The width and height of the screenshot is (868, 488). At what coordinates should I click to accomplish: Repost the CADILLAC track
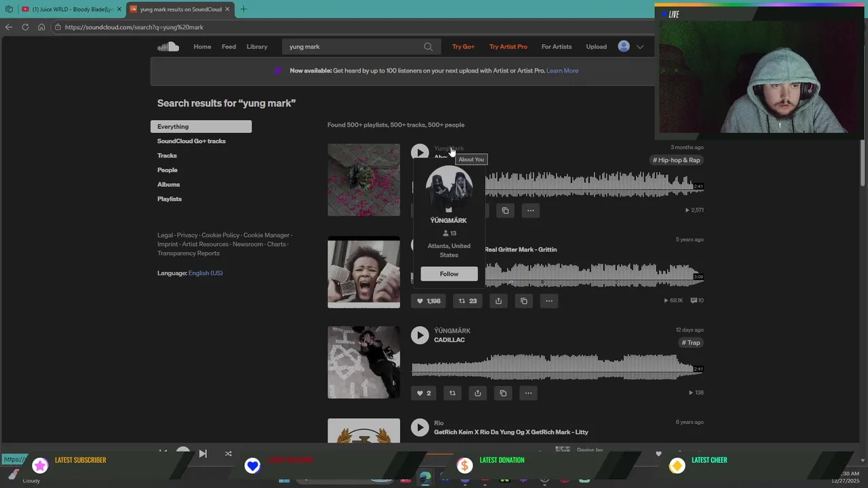452,393
